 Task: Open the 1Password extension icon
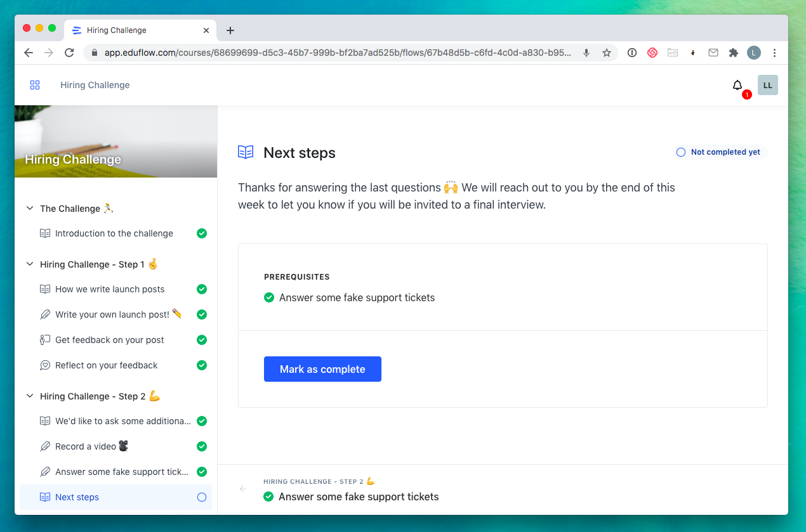[632, 53]
